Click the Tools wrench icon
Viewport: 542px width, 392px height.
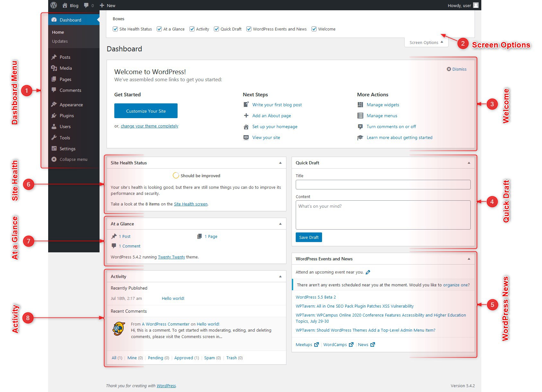(x=54, y=137)
